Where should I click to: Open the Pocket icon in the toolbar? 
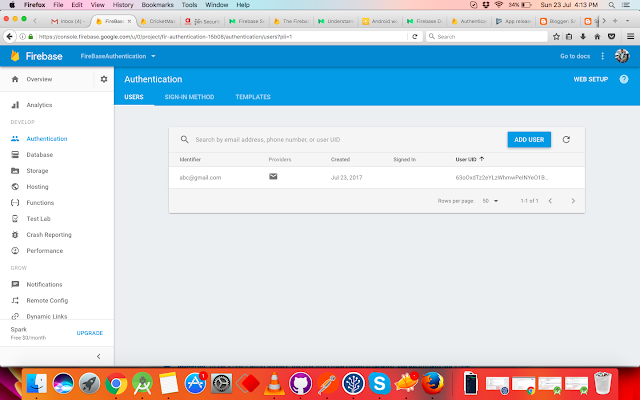[611, 37]
